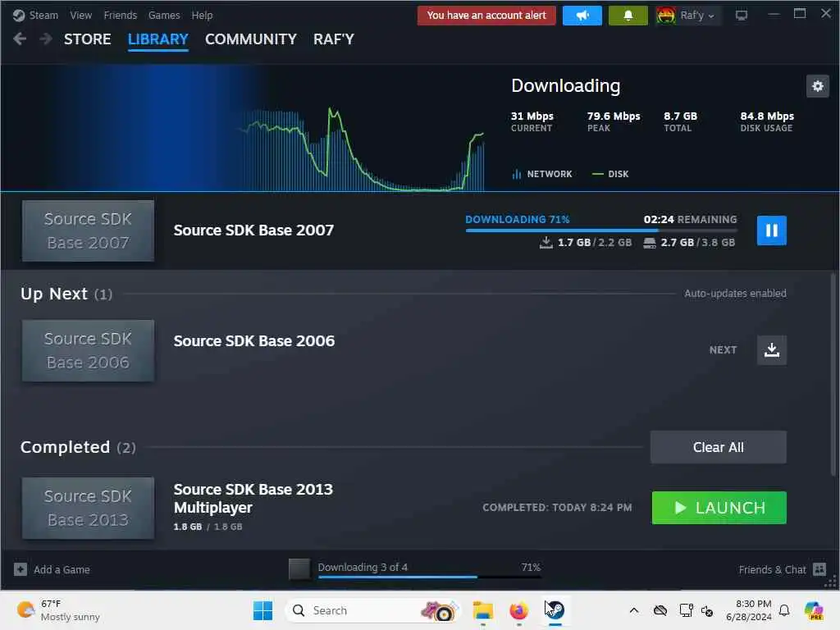The height and width of the screenshot is (630, 840).
Task: Click the OneDrive cloud tray icon
Action: click(660, 610)
